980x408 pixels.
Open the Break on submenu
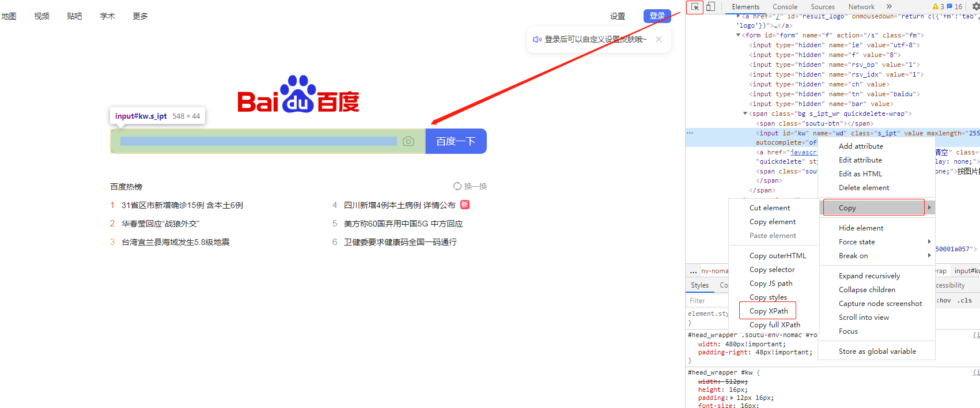[876, 256]
